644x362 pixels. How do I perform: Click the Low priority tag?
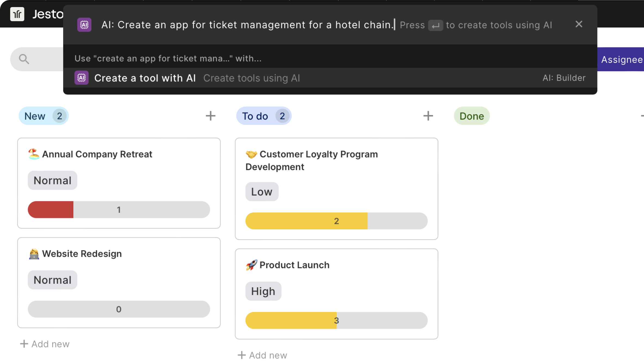click(261, 192)
